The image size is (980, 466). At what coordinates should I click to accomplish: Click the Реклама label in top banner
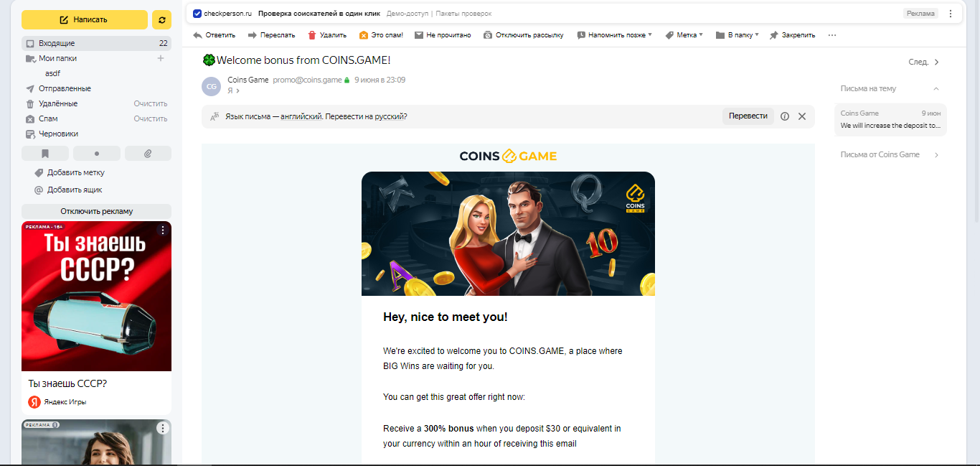click(x=920, y=14)
